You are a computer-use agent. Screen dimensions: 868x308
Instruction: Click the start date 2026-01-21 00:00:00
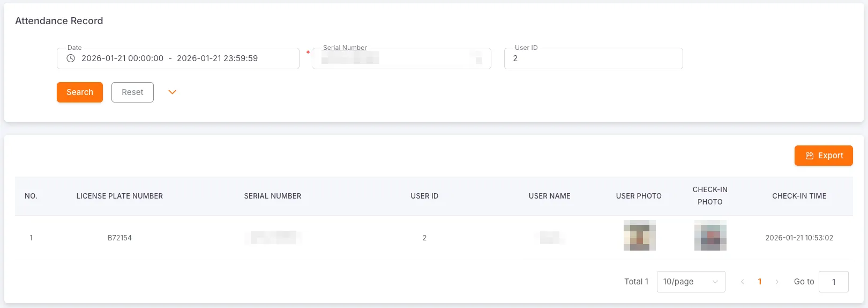pyautogui.click(x=122, y=58)
